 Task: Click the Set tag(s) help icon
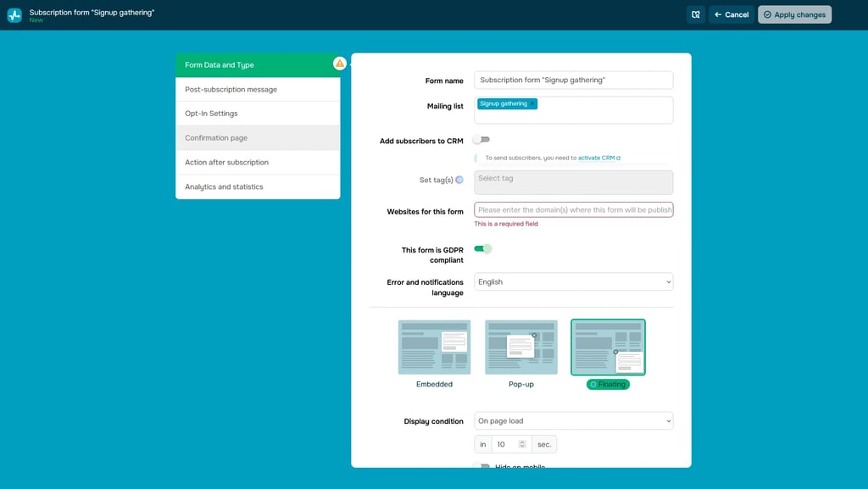459,180
